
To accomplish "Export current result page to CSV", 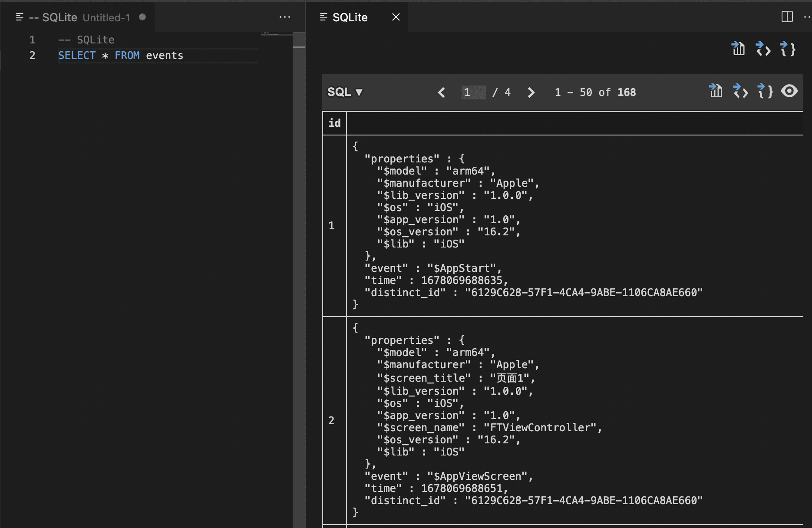I will pyautogui.click(x=715, y=92).
